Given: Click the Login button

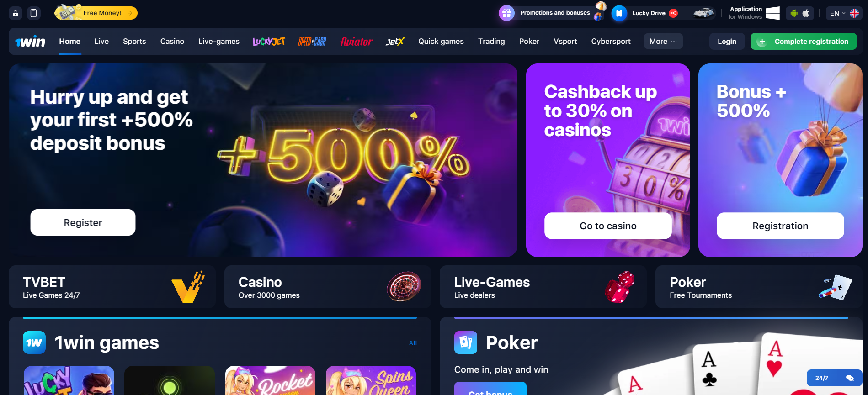Looking at the screenshot, I should pos(727,42).
